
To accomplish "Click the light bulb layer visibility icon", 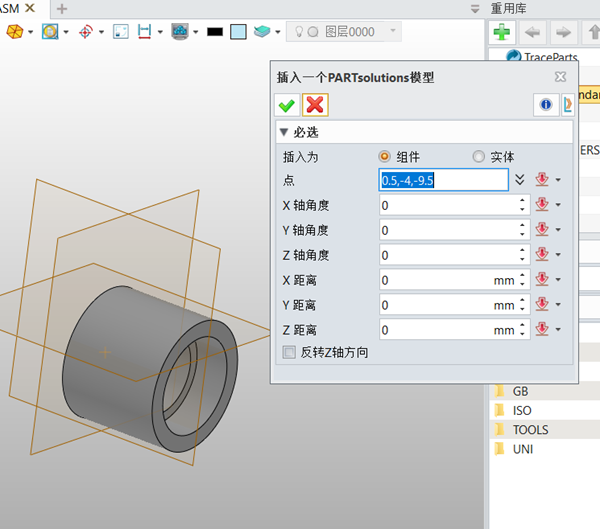I will (299, 31).
